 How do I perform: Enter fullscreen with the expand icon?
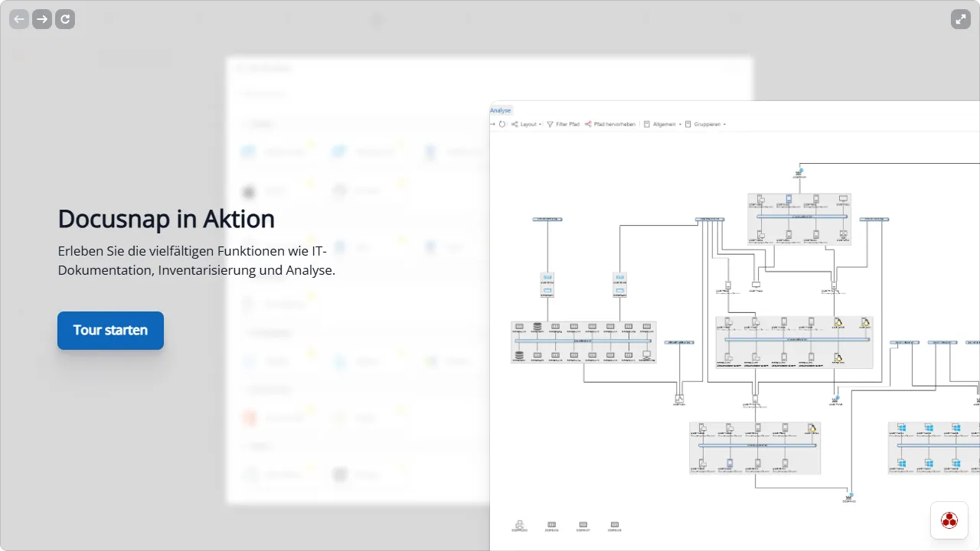click(961, 19)
